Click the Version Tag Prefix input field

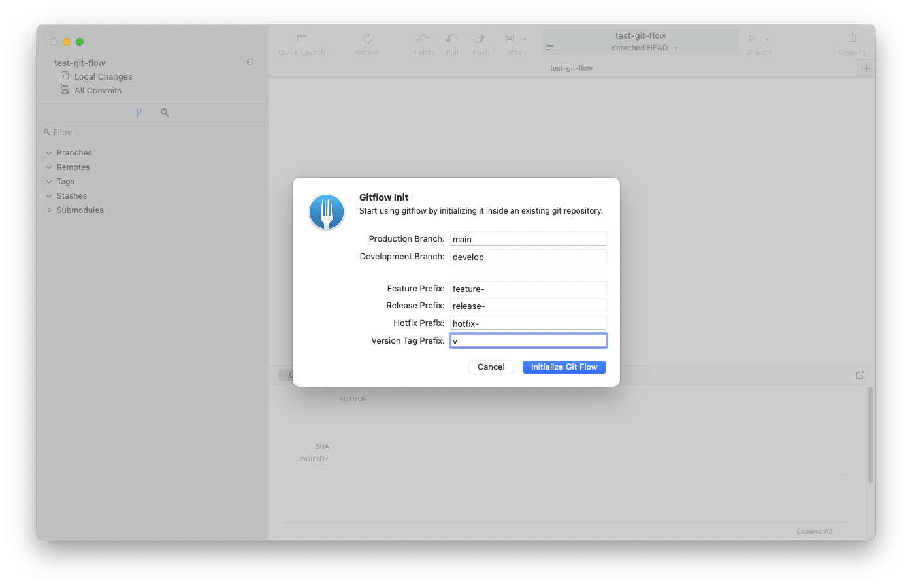pyautogui.click(x=528, y=340)
